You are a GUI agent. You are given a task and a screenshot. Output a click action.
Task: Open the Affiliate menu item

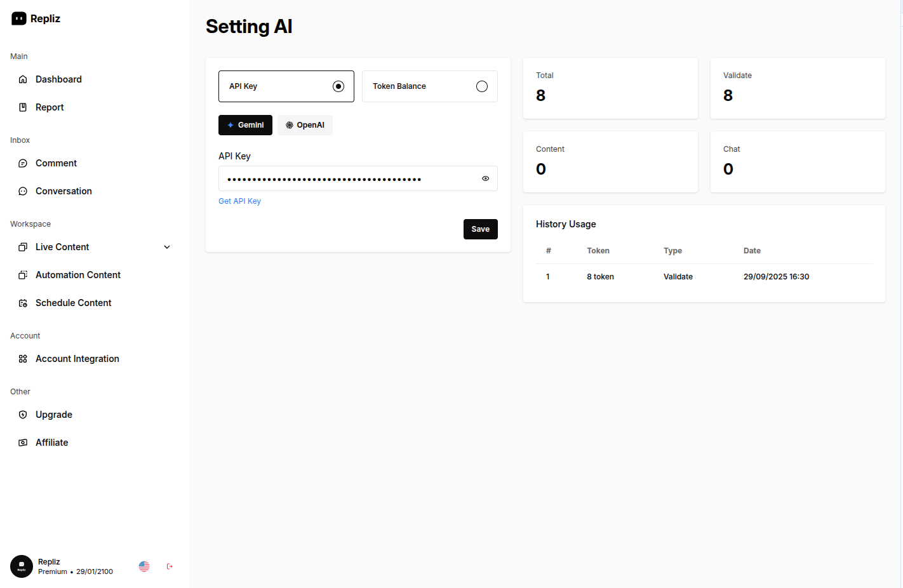pos(51,443)
